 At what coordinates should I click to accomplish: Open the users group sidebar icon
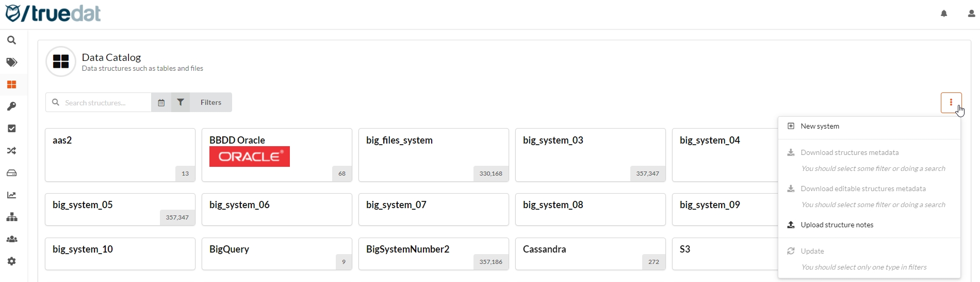(x=11, y=239)
